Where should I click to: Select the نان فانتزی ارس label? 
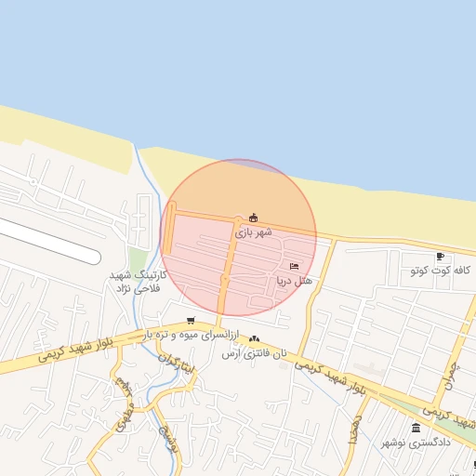click(254, 354)
